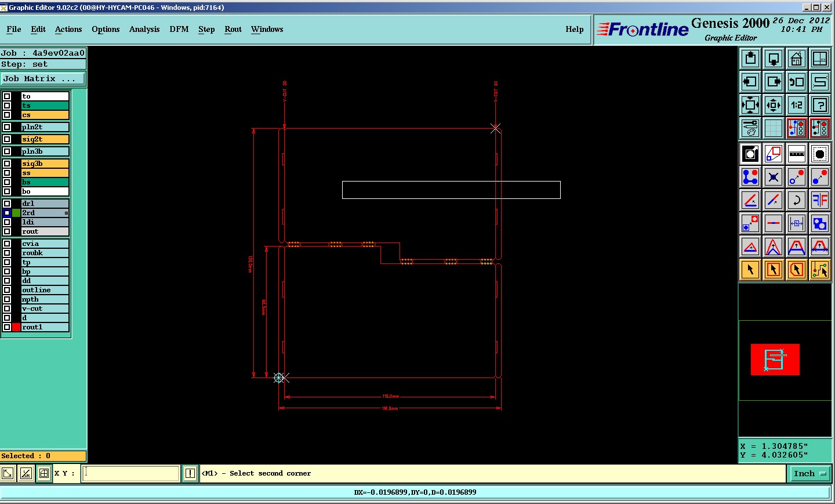
Task: Click the pan up view icon
Action: 750,59
